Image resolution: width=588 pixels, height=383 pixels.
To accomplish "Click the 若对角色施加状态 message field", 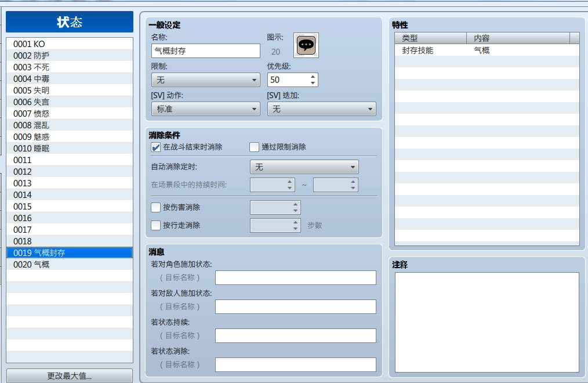I will click(x=296, y=278).
